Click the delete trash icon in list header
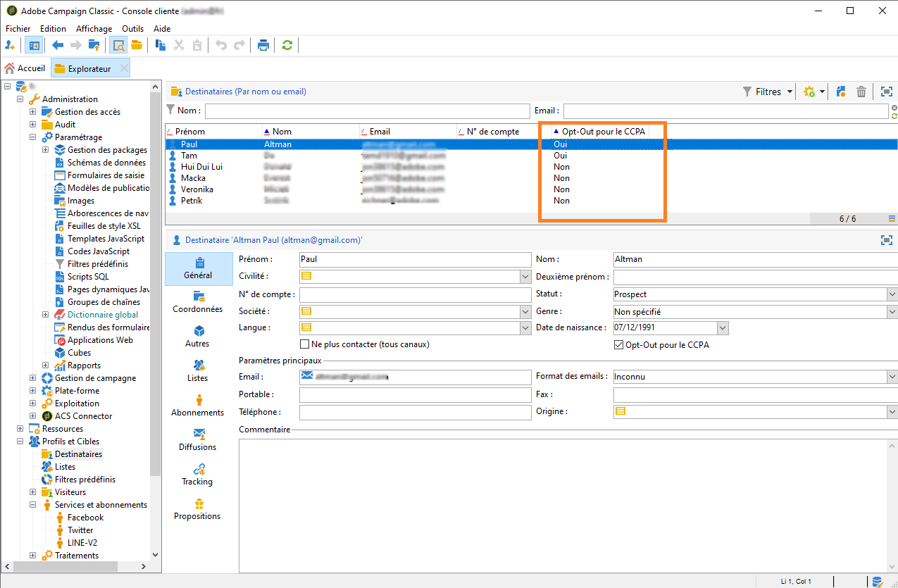Image resolution: width=898 pixels, height=588 pixels. click(x=861, y=92)
